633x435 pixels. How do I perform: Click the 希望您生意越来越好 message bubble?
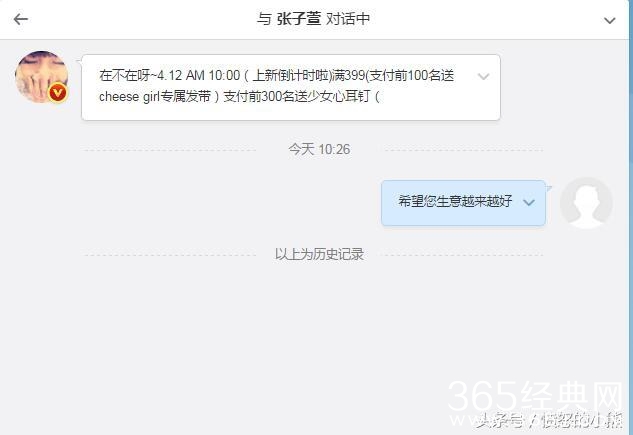[463, 203]
